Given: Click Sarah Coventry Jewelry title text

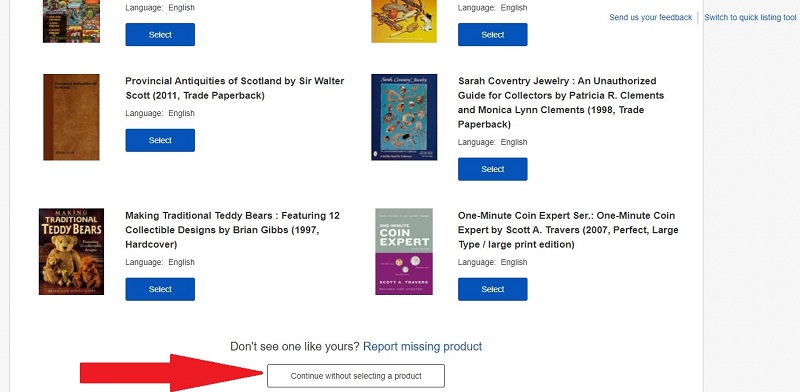Looking at the screenshot, I should tap(561, 103).
